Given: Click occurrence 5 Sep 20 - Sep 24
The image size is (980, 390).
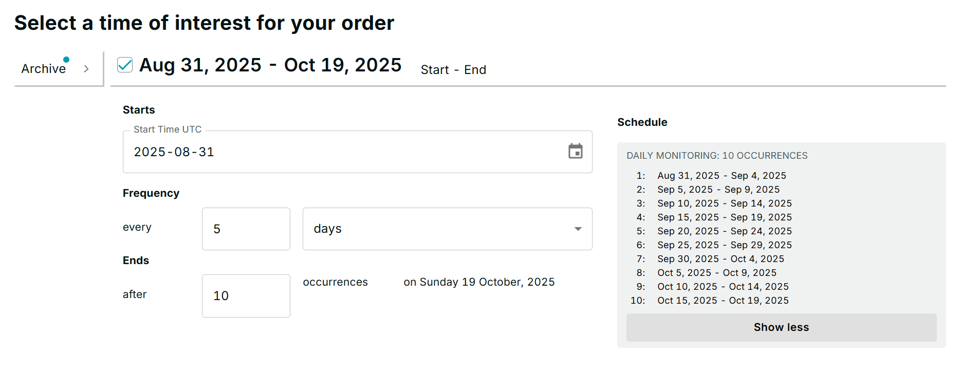Looking at the screenshot, I should (x=724, y=231).
